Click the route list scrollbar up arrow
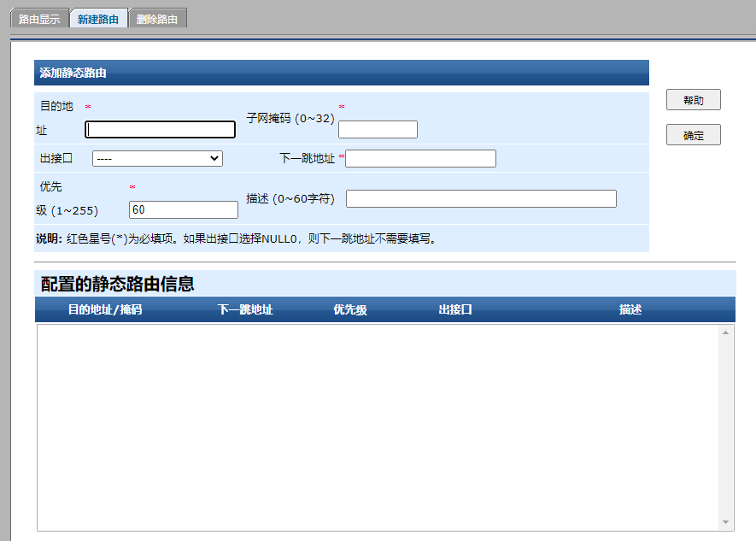Screen dimensions: 756x541 click(x=726, y=332)
